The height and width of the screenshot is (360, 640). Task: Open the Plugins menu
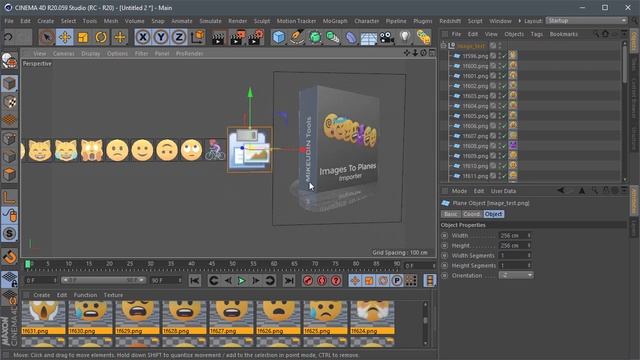[x=422, y=21]
